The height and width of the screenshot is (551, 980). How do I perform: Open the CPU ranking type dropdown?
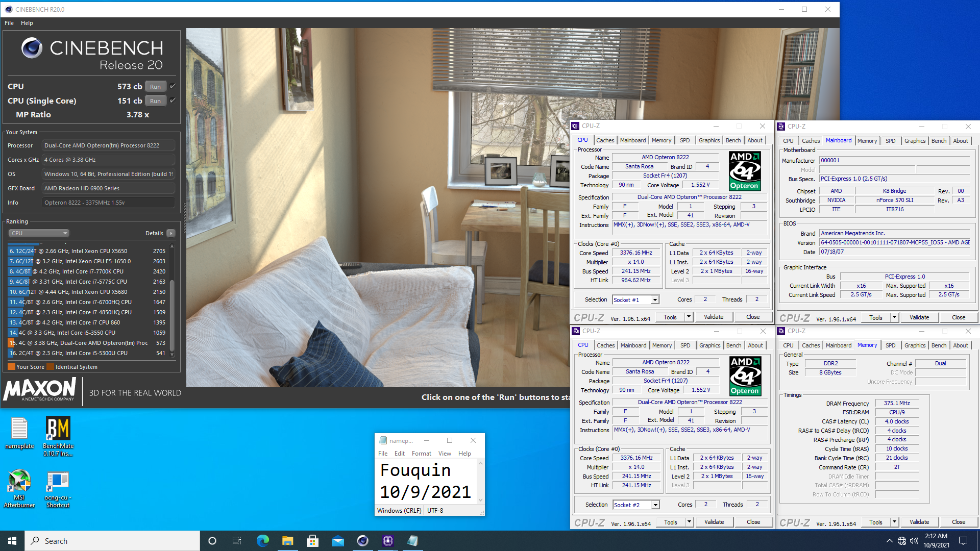pos(39,233)
